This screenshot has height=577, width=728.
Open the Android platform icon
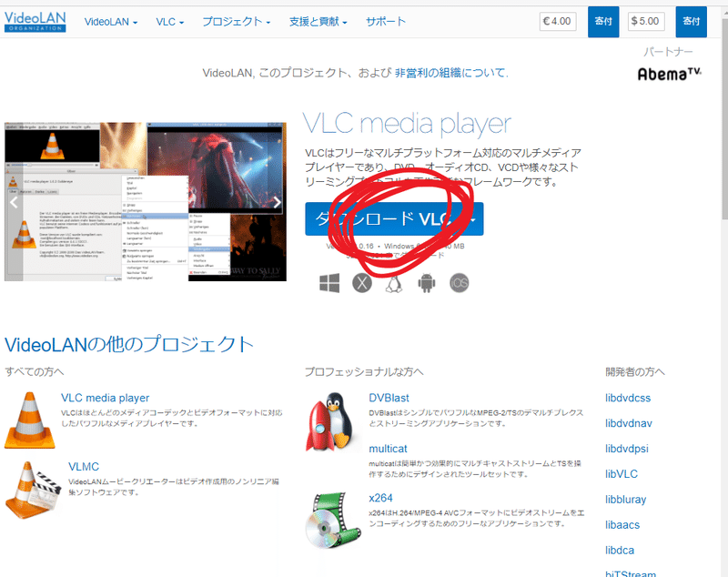pyautogui.click(x=427, y=283)
